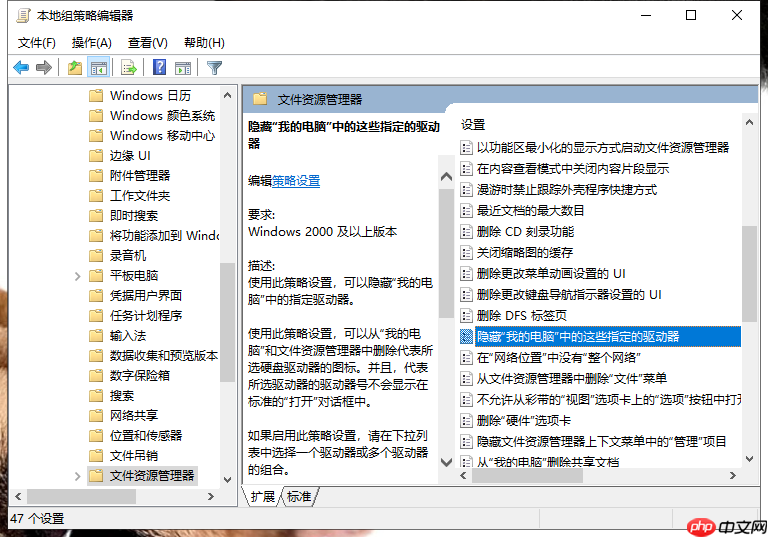Select the 任务计划程序 folder
The image size is (768, 537).
[136, 316]
